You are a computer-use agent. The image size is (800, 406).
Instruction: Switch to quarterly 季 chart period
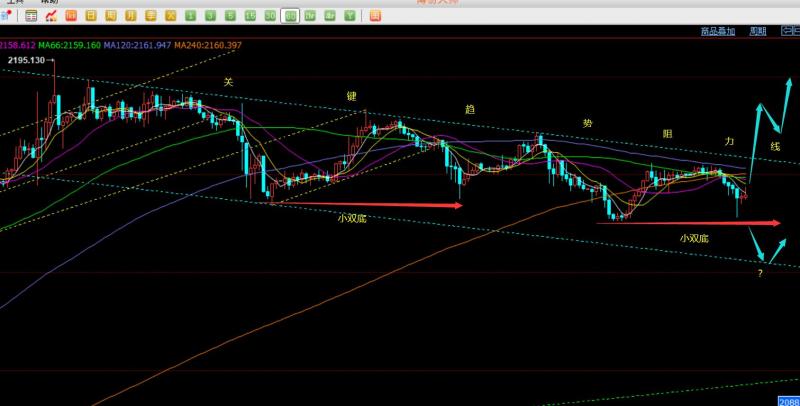coord(151,16)
